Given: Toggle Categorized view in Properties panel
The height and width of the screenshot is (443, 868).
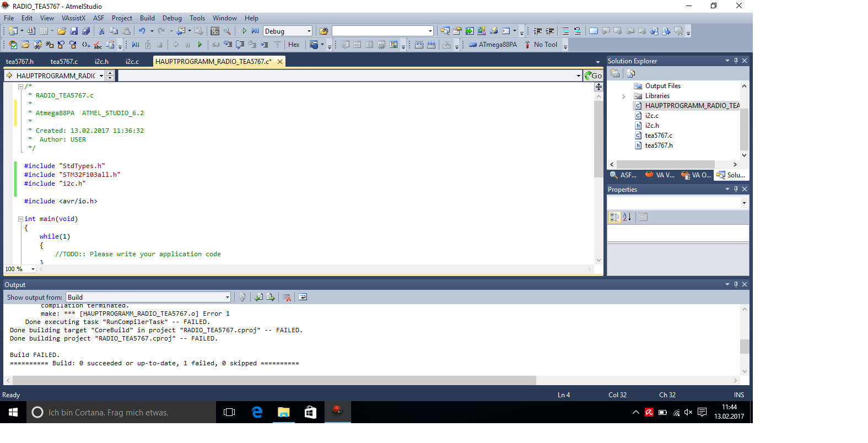Looking at the screenshot, I should (x=614, y=217).
